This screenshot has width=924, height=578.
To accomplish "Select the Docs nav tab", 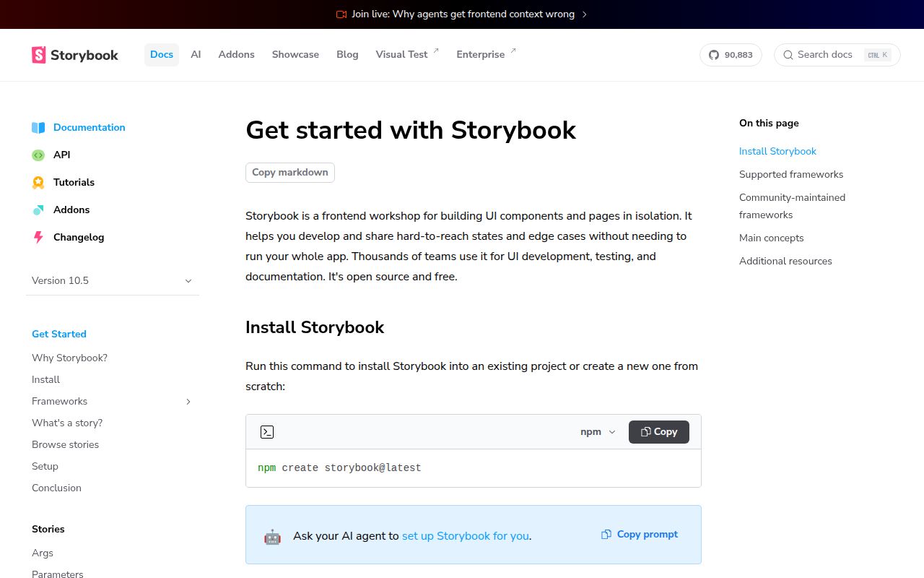I will tap(162, 55).
